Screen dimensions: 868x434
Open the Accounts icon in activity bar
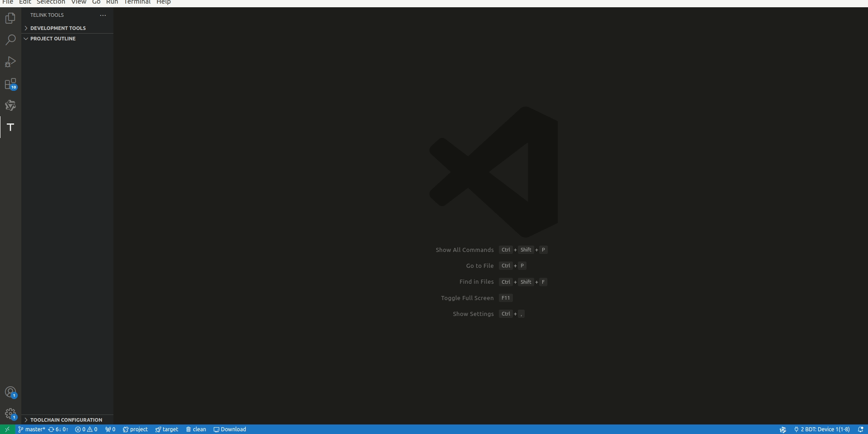[10, 392]
